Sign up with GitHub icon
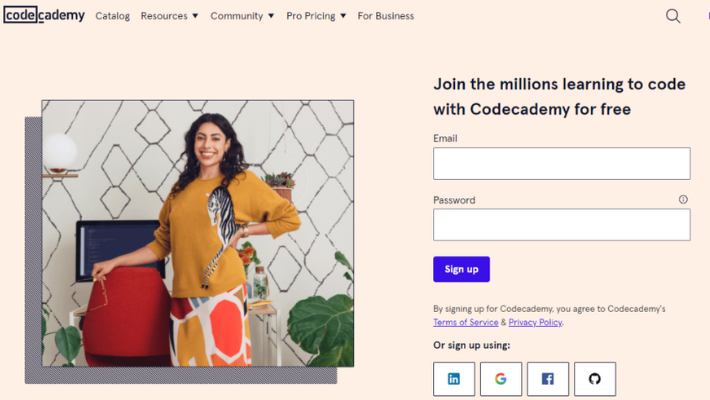 pos(595,379)
